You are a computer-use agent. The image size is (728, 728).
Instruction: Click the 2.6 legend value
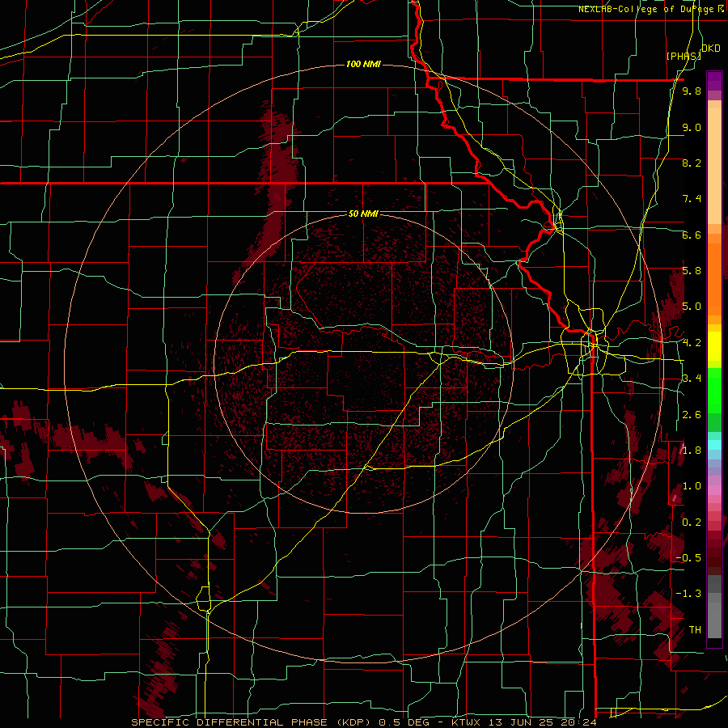pyautogui.click(x=692, y=415)
